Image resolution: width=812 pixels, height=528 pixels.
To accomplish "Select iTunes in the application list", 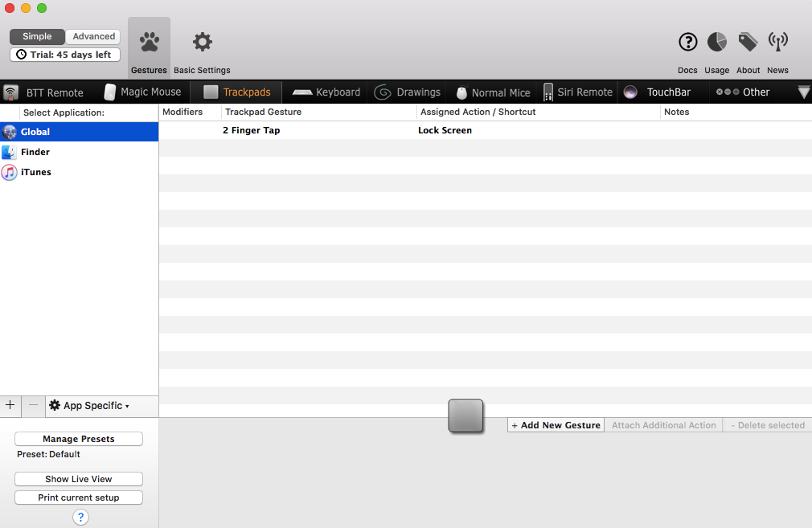I will 36,172.
